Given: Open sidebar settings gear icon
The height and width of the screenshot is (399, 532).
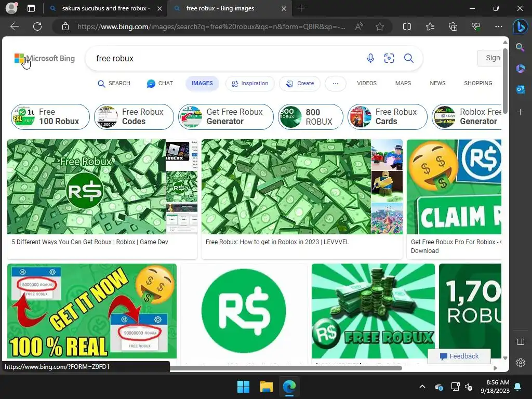Looking at the screenshot, I should pyautogui.click(x=520, y=363).
